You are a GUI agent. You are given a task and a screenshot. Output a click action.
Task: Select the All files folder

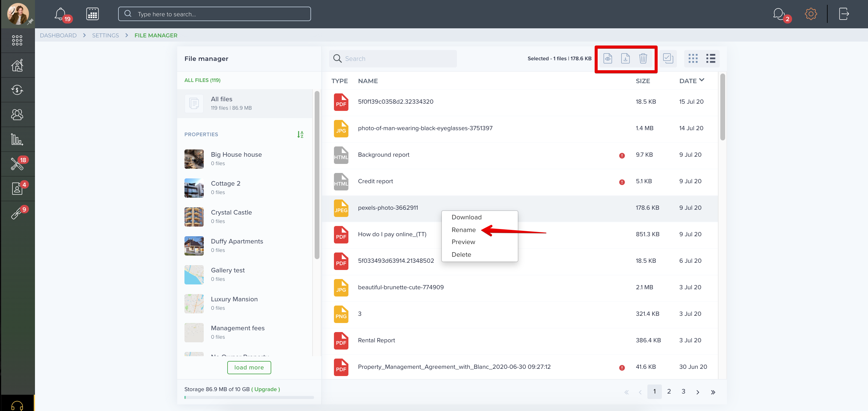(x=245, y=103)
